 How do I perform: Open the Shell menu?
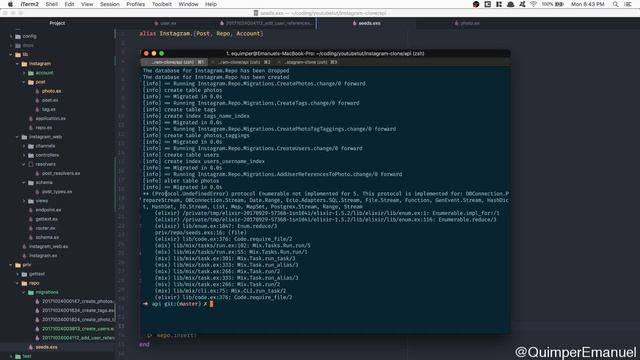point(51,4)
